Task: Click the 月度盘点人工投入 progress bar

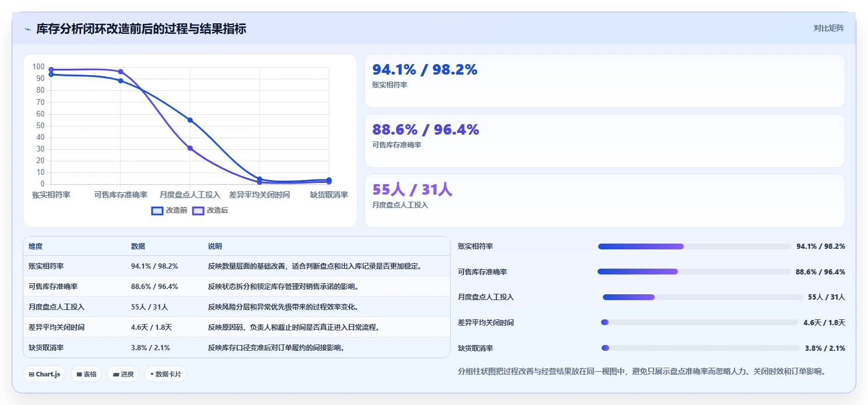Action: pos(702,297)
